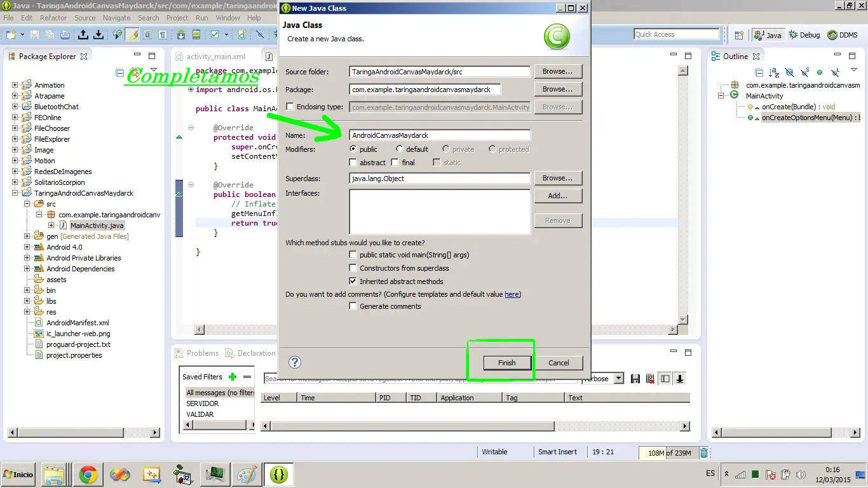Click the Add interfaces button

pos(558,196)
